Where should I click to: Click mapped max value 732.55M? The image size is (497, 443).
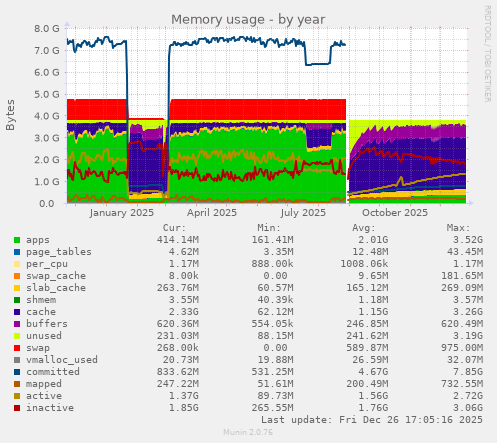coord(462,384)
